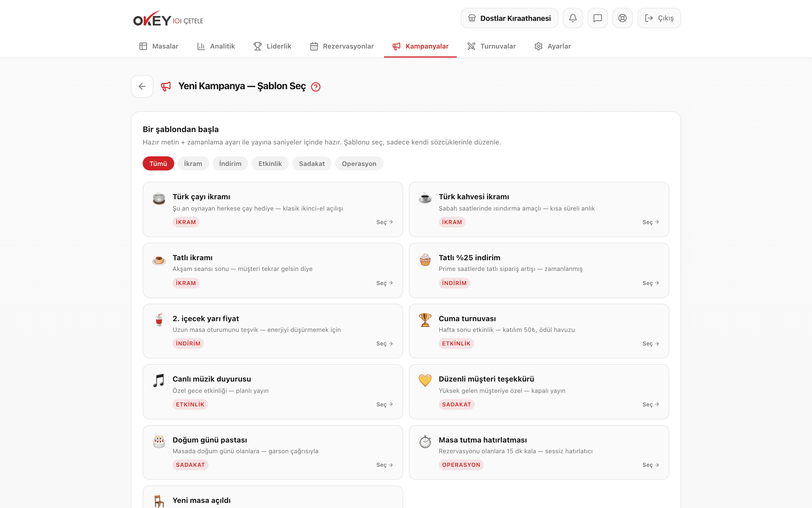Screen dimensions: 812x508
Task: Click Seç on Türk kahvesi ikramı card
Action: click(651, 222)
